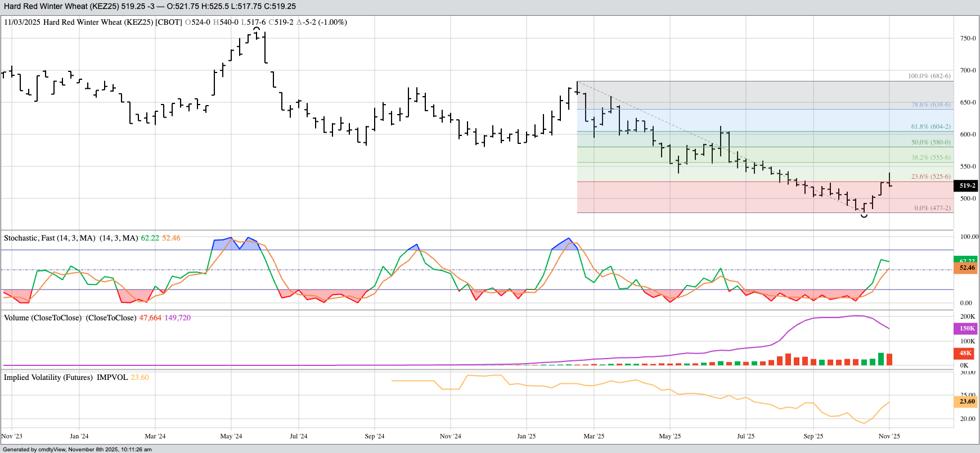Click the Hard Red Winter Wheat title bar
The height and width of the screenshot is (453, 980).
point(150,7)
